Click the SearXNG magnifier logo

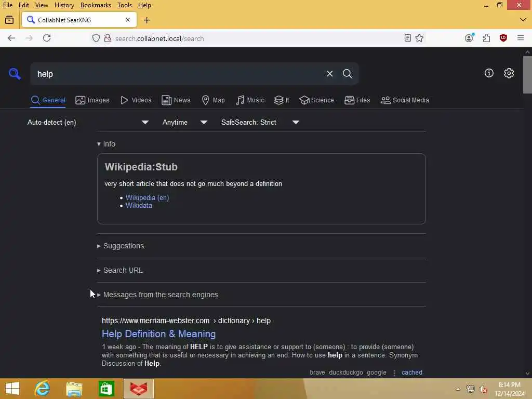[x=15, y=74]
